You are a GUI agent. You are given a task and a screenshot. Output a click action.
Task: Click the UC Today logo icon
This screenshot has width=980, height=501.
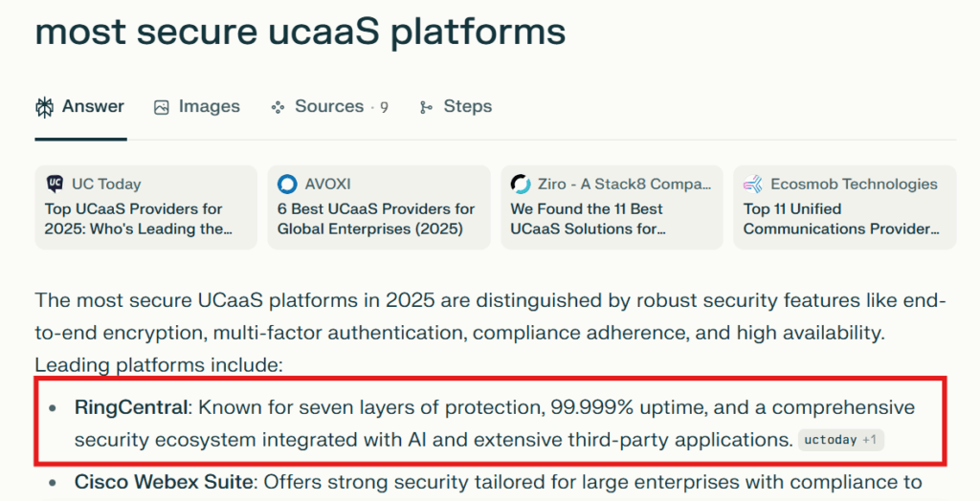(55, 184)
